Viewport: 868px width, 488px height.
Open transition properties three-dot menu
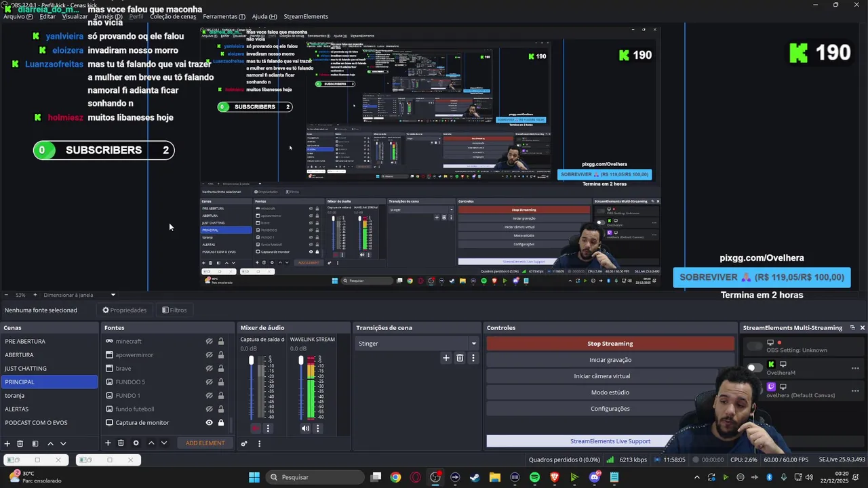[x=473, y=358]
